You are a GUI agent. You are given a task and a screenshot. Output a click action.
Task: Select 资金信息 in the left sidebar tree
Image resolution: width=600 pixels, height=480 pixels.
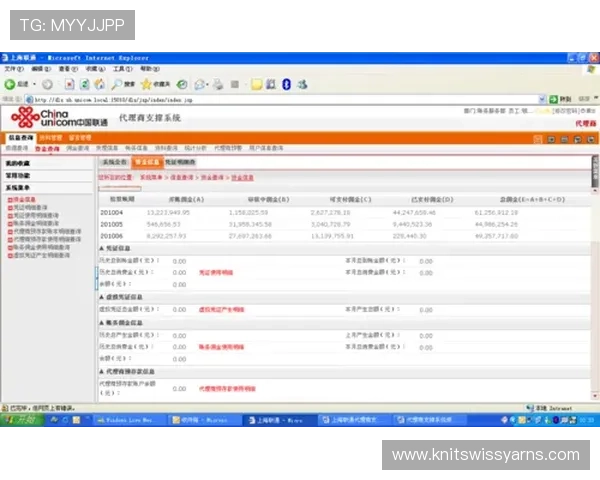24,199
